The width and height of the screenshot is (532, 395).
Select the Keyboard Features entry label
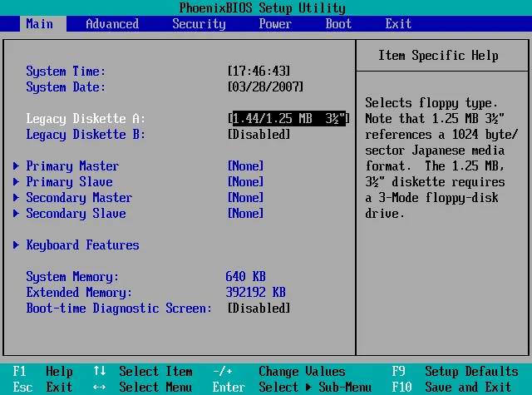82,245
